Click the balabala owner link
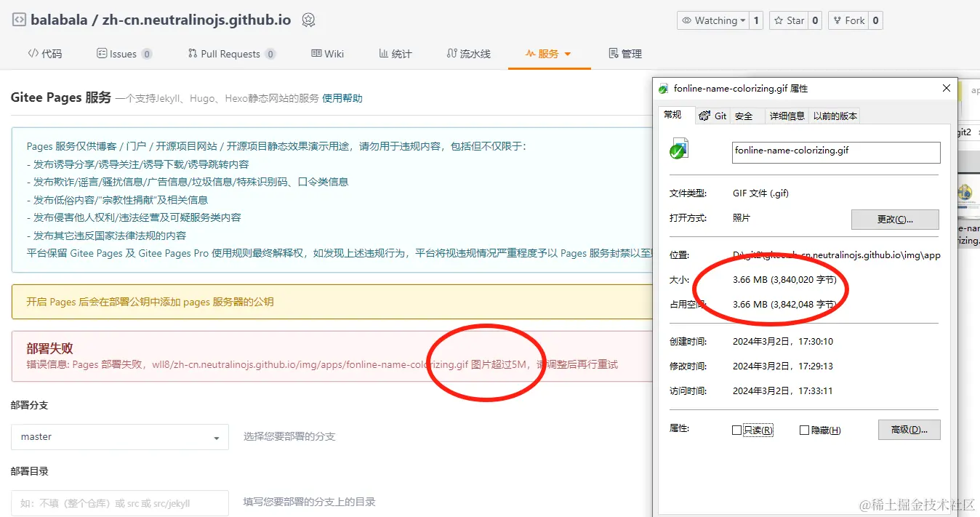The image size is (980, 517). (x=58, y=20)
